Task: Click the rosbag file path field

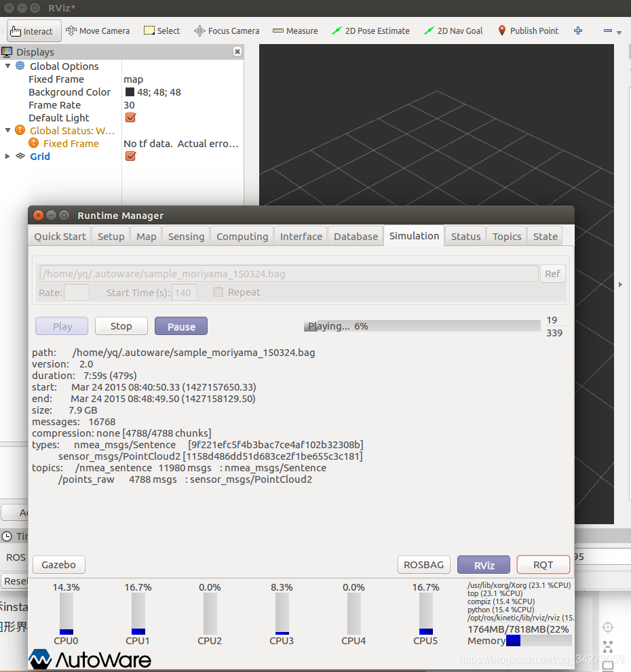Action: pos(288,274)
